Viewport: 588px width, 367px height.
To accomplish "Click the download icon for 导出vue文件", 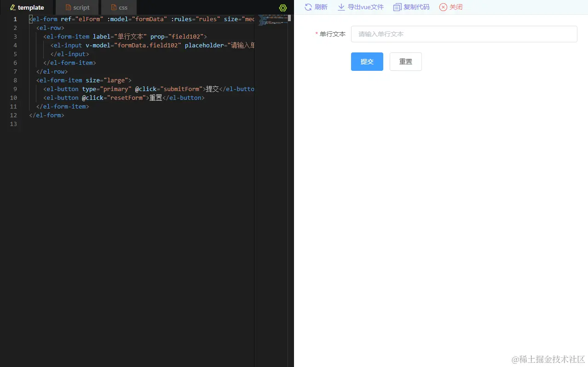I will (341, 7).
